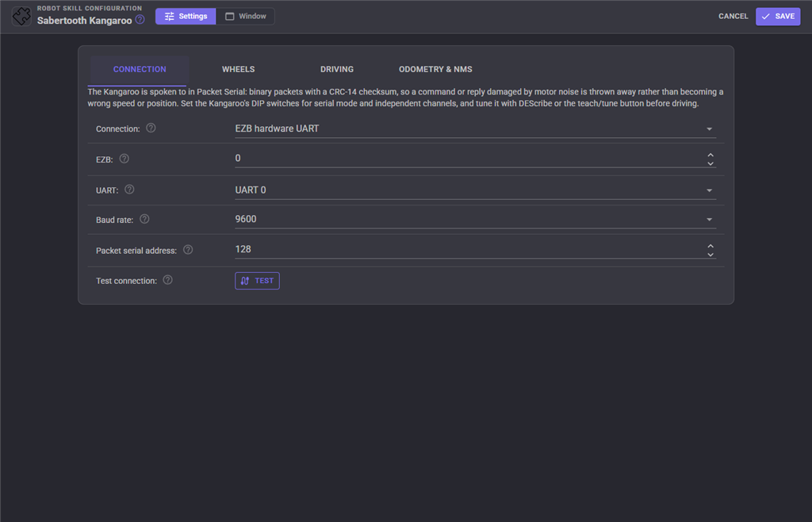
Task: Switch to the Window view
Action: [x=246, y=16]
